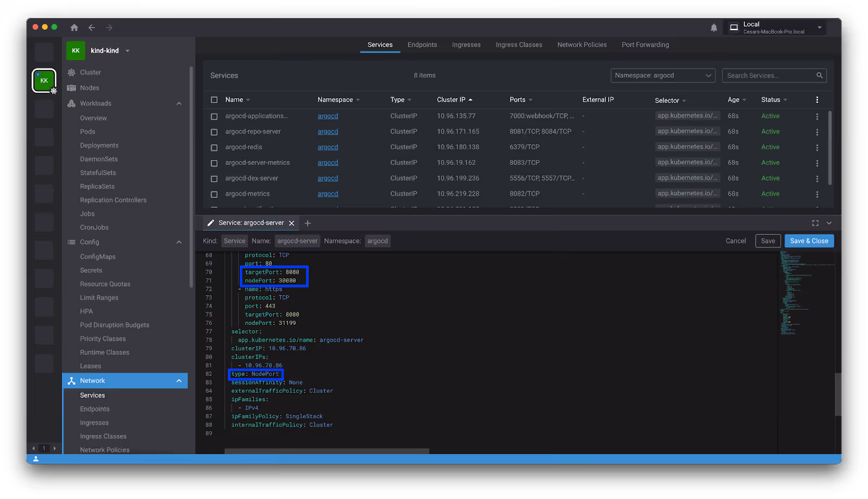Maximize the editor dock panel
868x499 pixels.
pyautogui.click(x=815, y=223)
